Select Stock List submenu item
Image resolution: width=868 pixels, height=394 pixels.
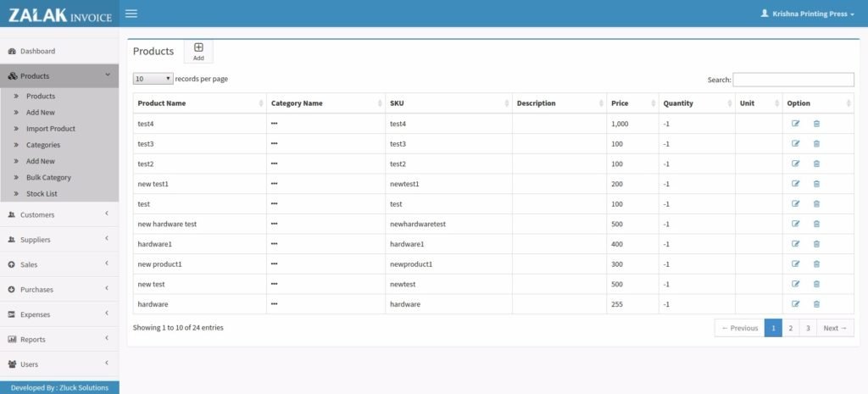click(42, 194)
